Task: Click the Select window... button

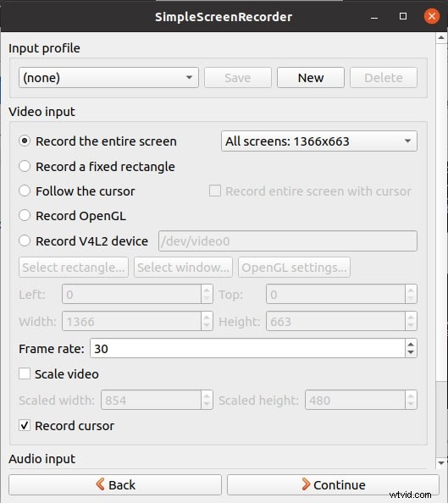Action: click(183, 268)
